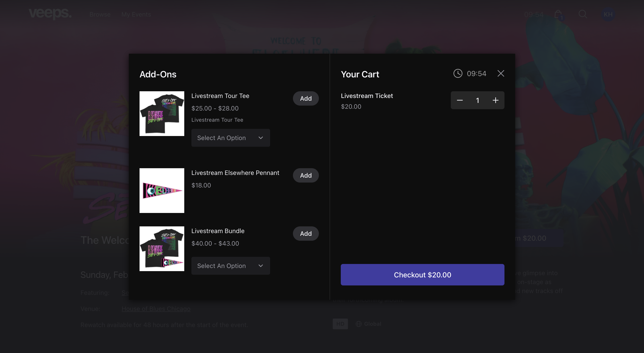View the Elsewhere Pennant thumbnail image
The width and height of the screenshot is (644, 353).
[x=162, y=191]
